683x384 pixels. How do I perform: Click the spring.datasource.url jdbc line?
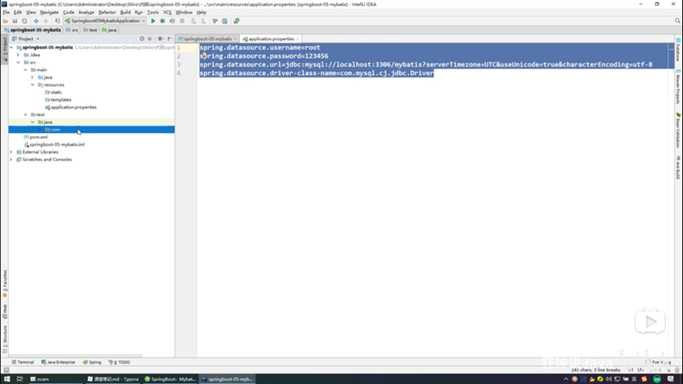point(426,64)
